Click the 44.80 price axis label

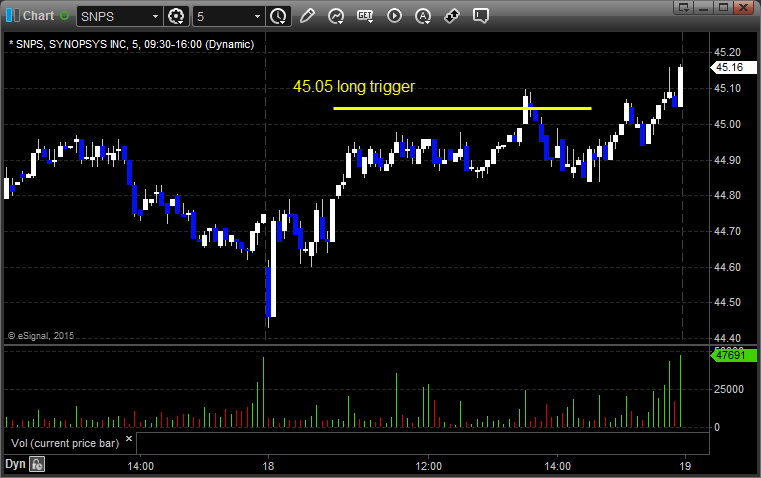tap(728, 196)
